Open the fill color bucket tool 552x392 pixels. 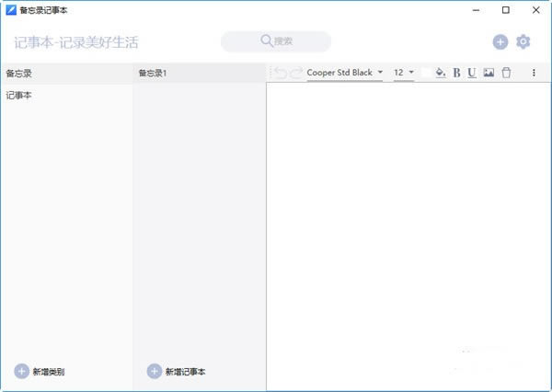coord(440,73)
